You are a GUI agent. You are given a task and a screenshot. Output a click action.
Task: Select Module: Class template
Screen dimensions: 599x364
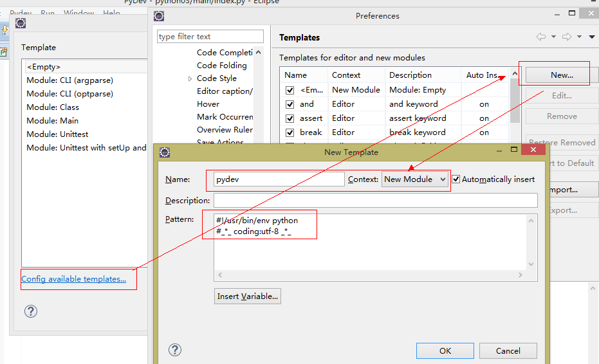pyautogui.click(x=53, y=107)
